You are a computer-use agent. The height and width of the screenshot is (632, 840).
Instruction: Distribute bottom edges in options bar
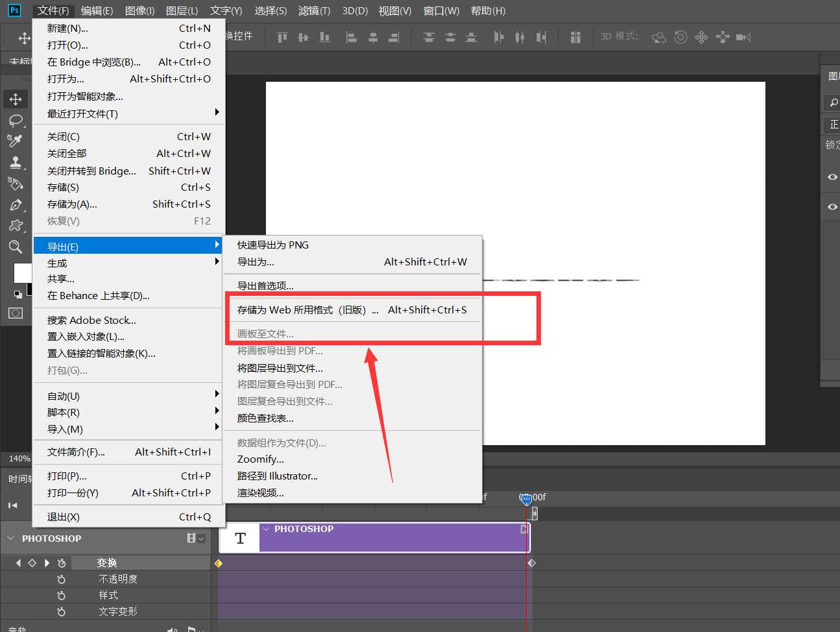472,37
